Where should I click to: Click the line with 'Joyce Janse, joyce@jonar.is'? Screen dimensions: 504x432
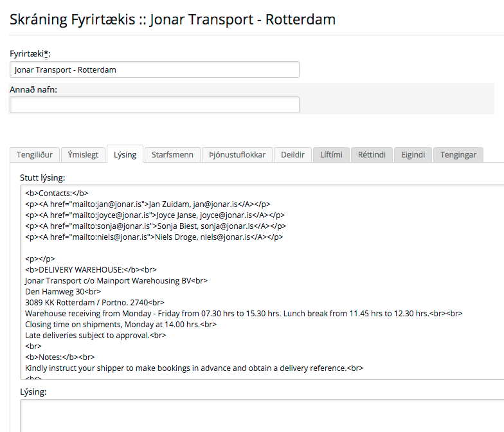(155, 215)
